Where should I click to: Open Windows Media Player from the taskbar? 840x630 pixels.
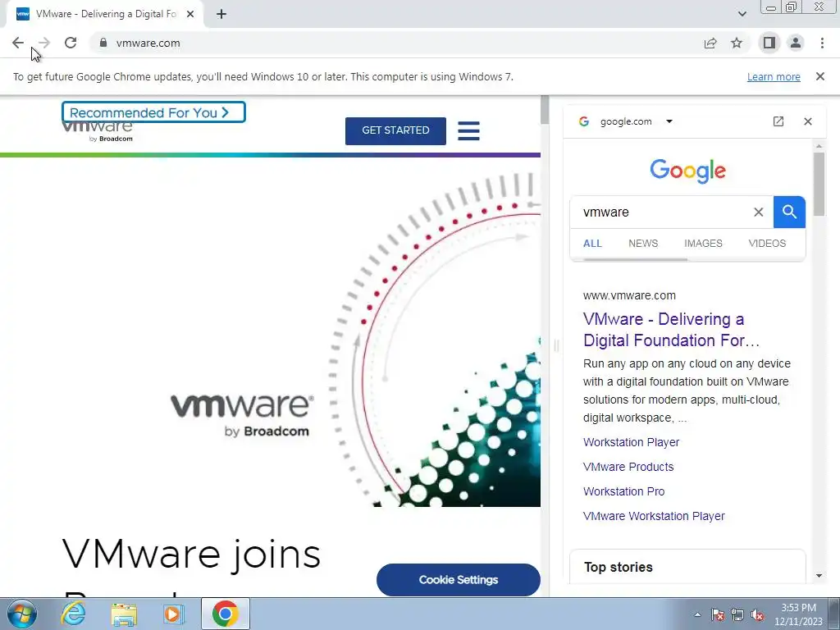(172, 614)
